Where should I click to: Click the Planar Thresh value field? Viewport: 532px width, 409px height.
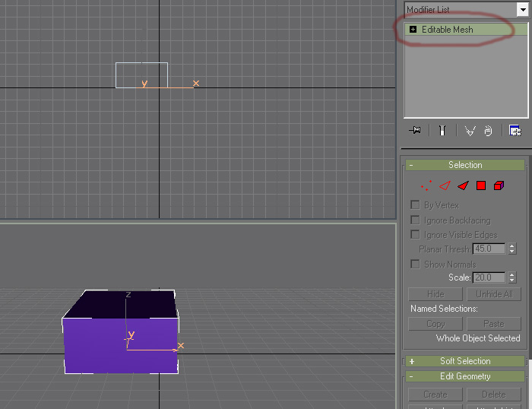coord(489,249)
